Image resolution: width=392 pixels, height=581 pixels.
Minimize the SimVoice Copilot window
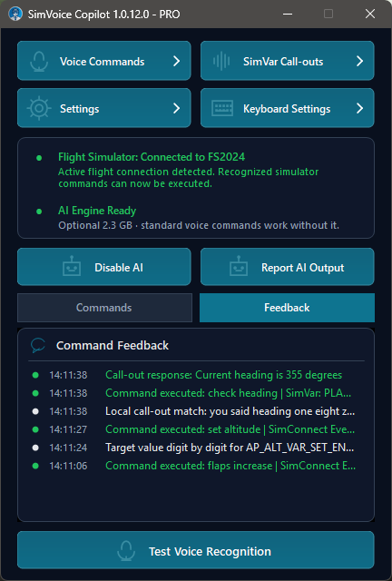[x=288, y=15]
